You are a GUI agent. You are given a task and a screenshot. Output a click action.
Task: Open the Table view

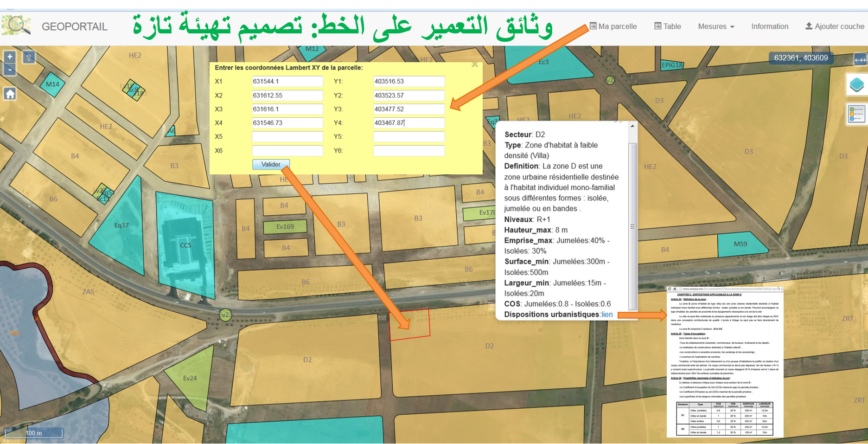click(x=668, y=26)
